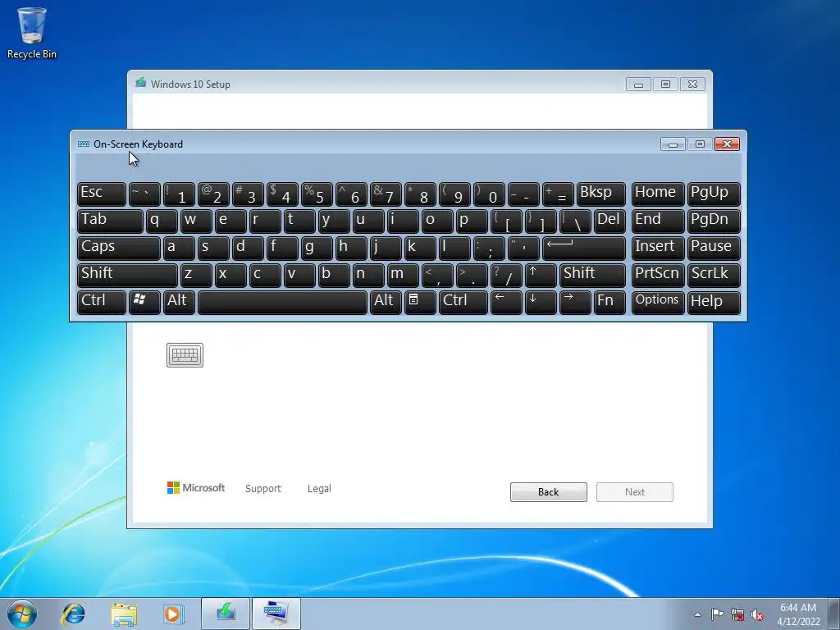Viewport: 840px width, 630px height.
Task: Click the semicolon key
Action: pos(489,249)
